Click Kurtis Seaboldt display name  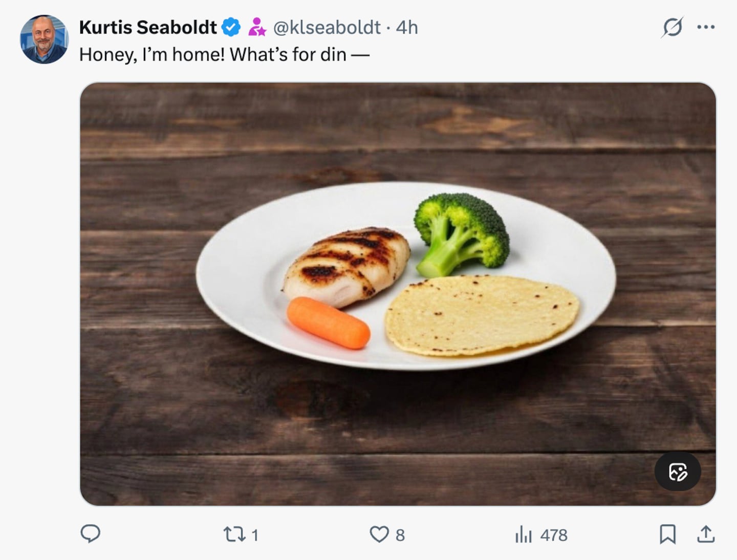pos(147,28)
